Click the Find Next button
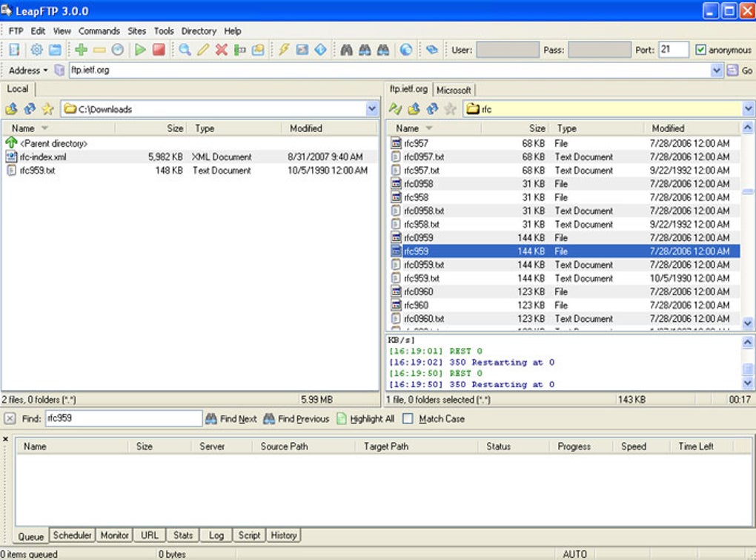756x560 pixels. pyautogui.click(x=231, y=418)
